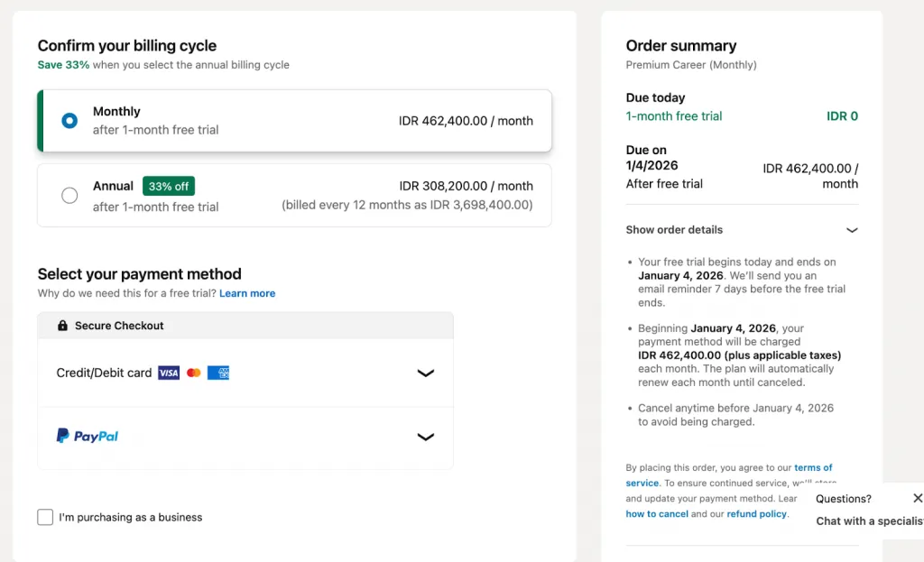This screenshot has height=562, width=924.
Task: Click Chat with a specialist
Action: point(870,521)
